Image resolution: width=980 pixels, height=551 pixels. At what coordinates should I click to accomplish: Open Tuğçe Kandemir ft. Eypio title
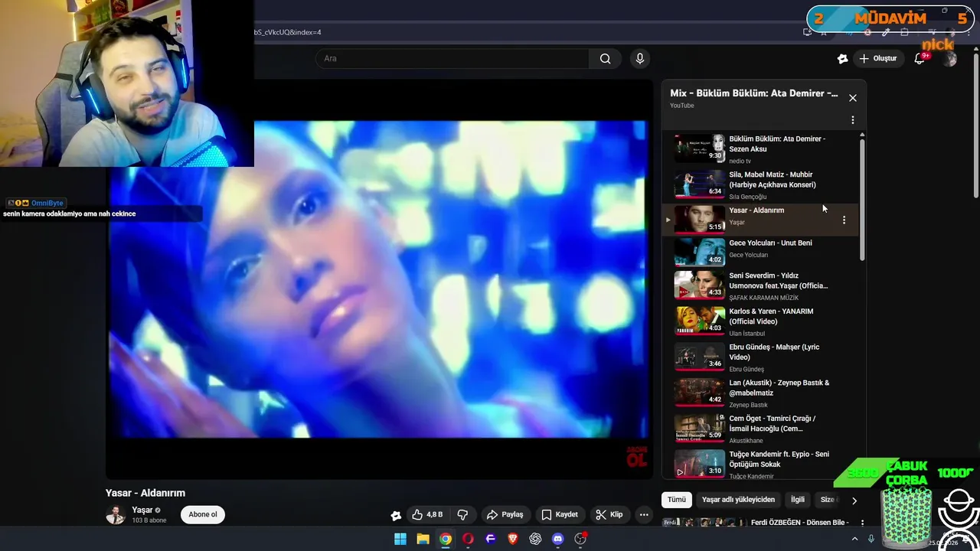point(779,459)
